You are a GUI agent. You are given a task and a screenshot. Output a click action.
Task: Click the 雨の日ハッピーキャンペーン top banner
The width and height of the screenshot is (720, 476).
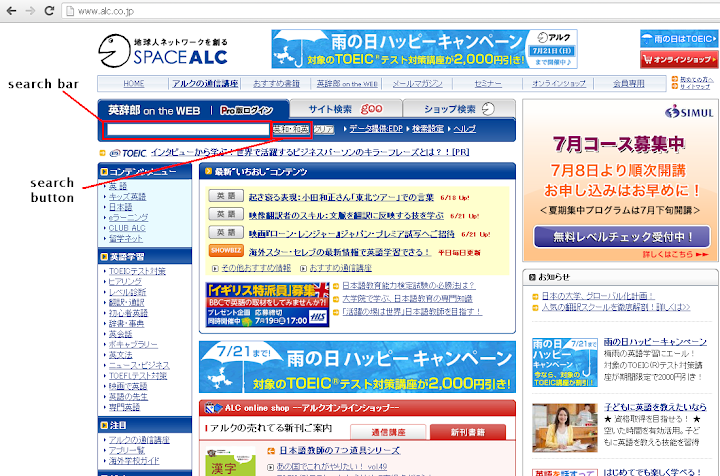pos(424,49)
